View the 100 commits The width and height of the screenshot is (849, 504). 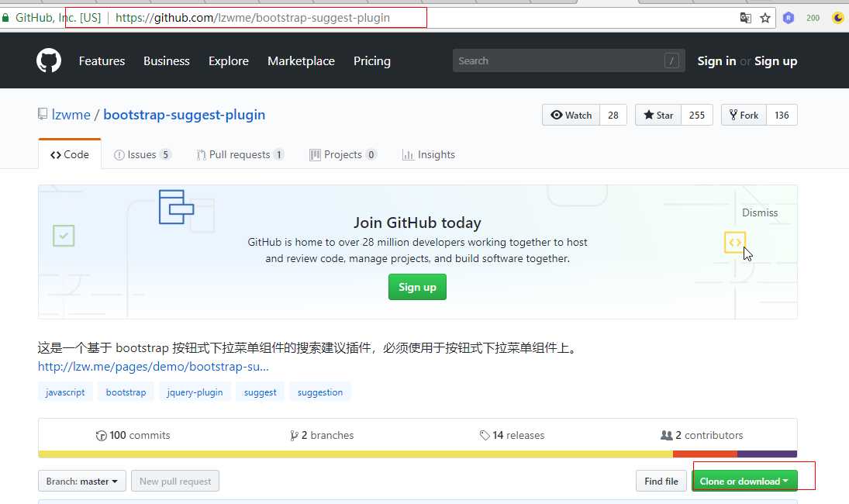(133, 435)
